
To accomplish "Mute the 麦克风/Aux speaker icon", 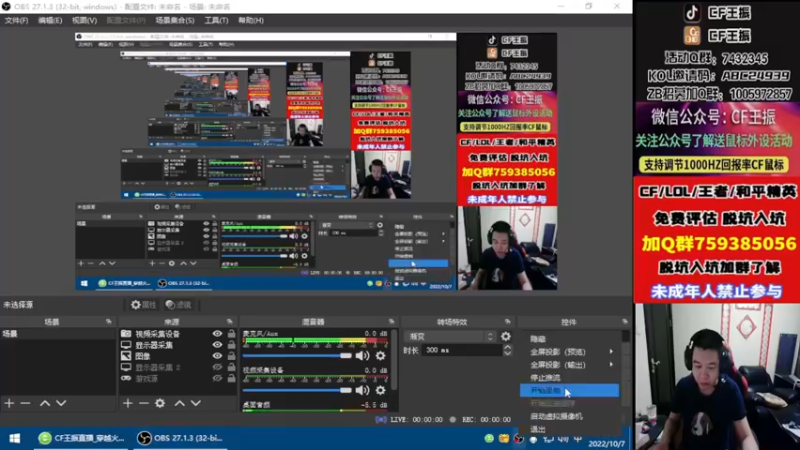I will pos(362,356).
